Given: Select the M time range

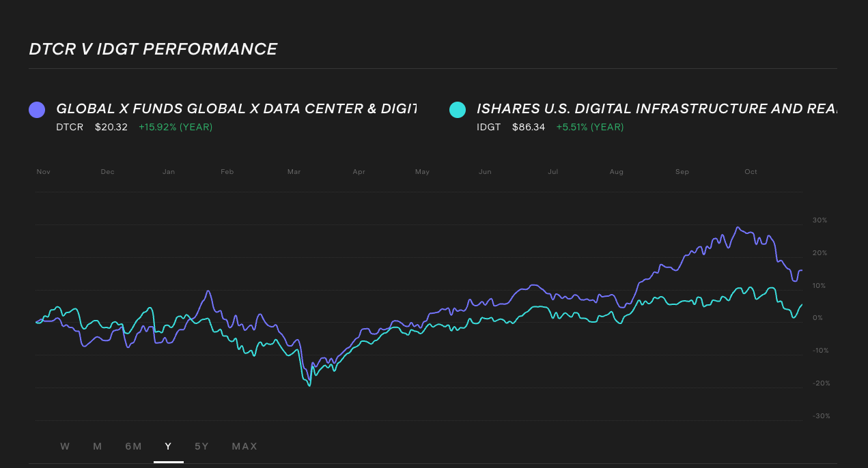Looking at the screenshot, I should [97, 446].
